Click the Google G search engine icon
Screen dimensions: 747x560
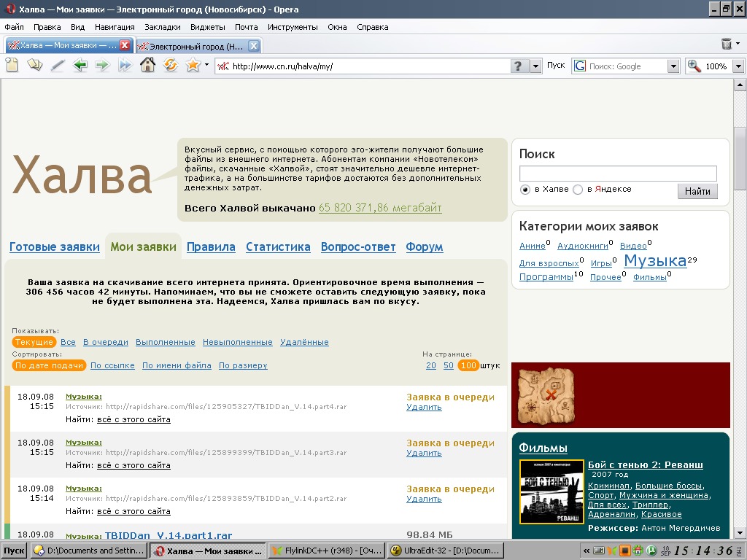point(580,66)
